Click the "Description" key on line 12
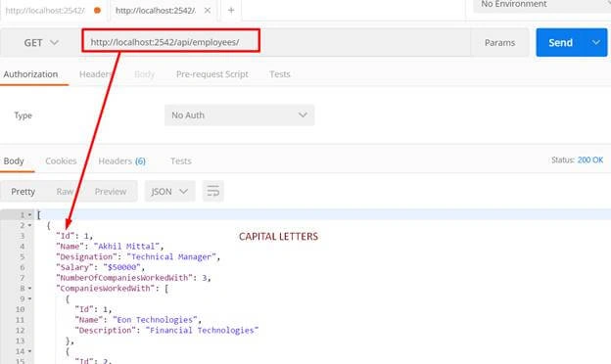 click(x=105, y=331)
